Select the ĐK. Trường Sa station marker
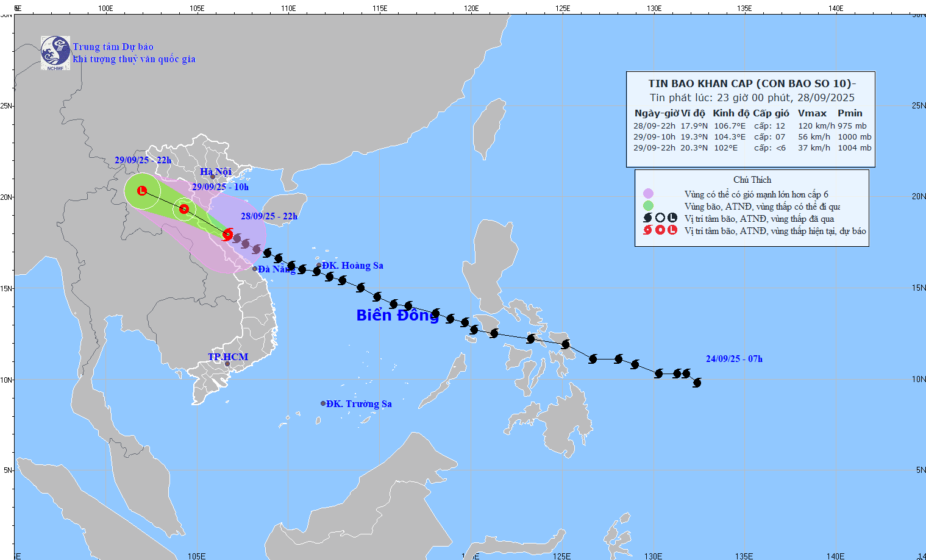This screenshot has width=926, height=560. [322, 403]
